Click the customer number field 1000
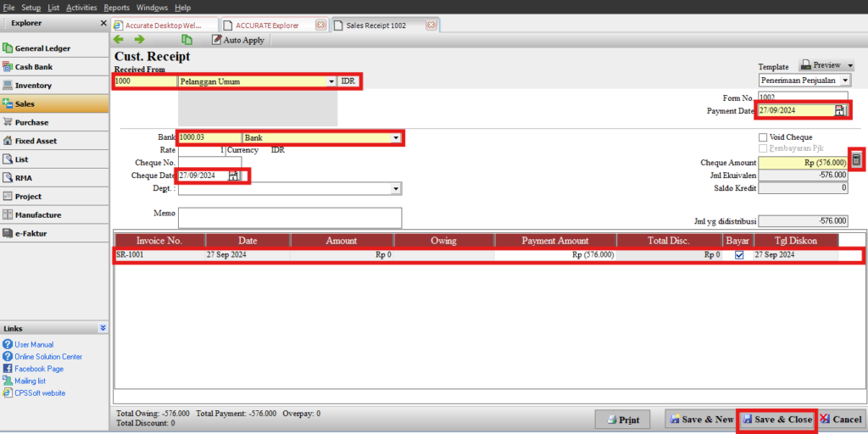Viewport: 868px width, 434px height. pyautogui.click(x=145, y=81)
